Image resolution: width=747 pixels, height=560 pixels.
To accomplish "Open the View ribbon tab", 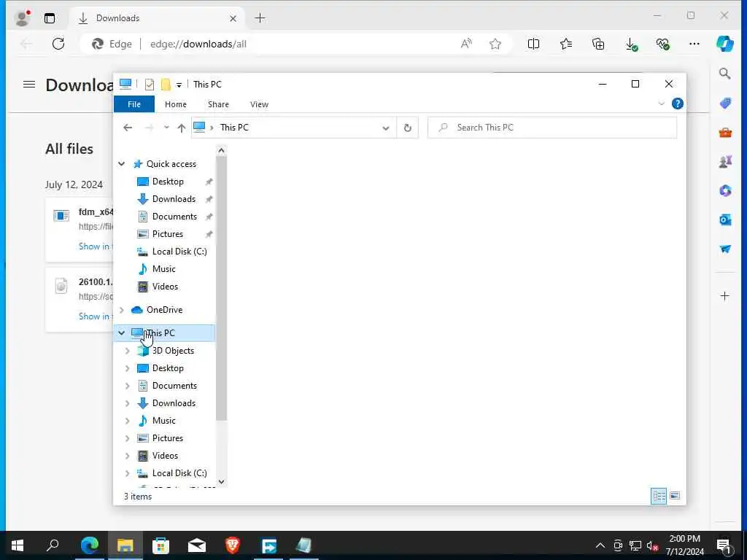I will (x=259, y=104).
